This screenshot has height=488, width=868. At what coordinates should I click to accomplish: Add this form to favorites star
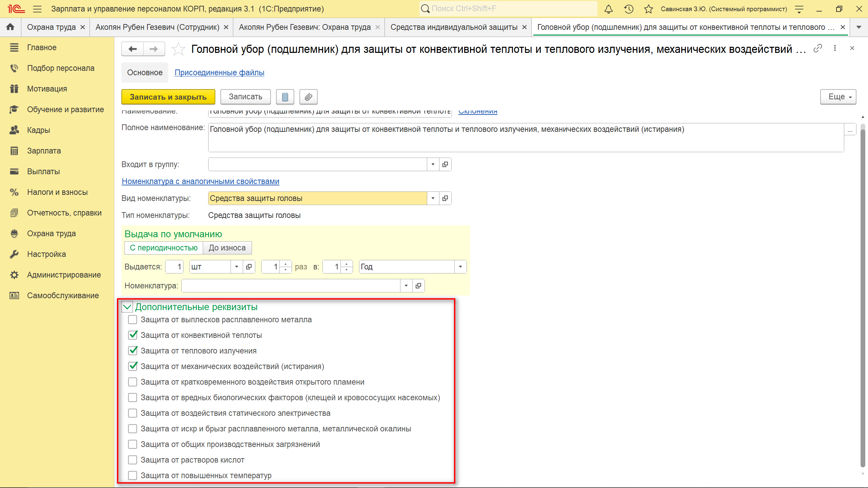pyautogui.click(x=178, y=49)
